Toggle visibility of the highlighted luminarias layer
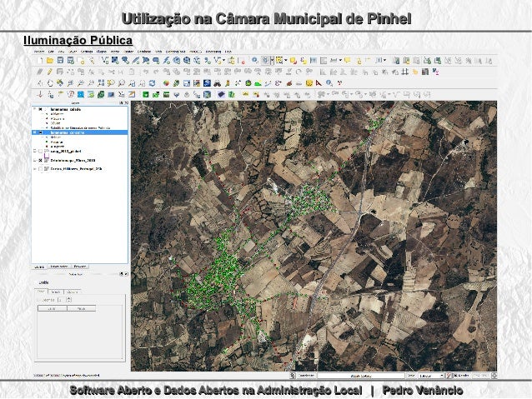This screenshot has width=532, height=399. click(40, 132)
